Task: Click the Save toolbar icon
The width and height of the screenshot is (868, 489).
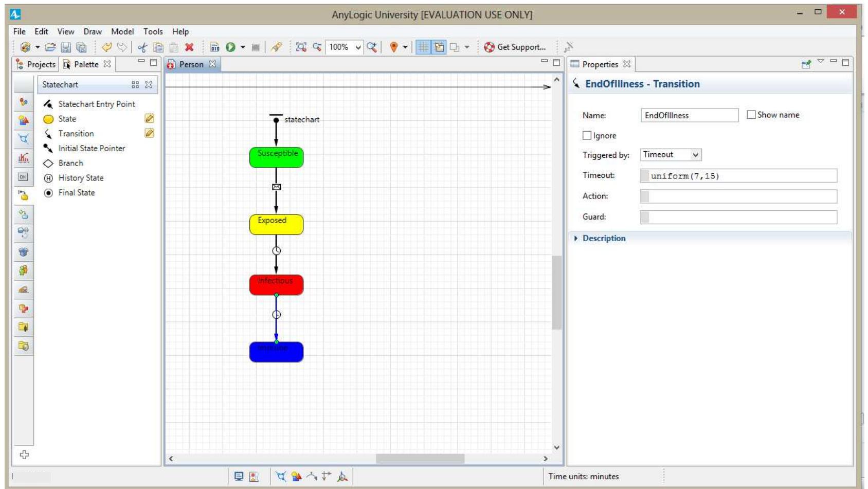Action: (x=66, y=47)
